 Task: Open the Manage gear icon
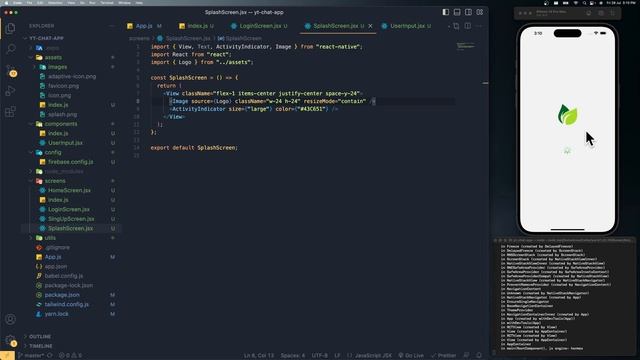11,340
